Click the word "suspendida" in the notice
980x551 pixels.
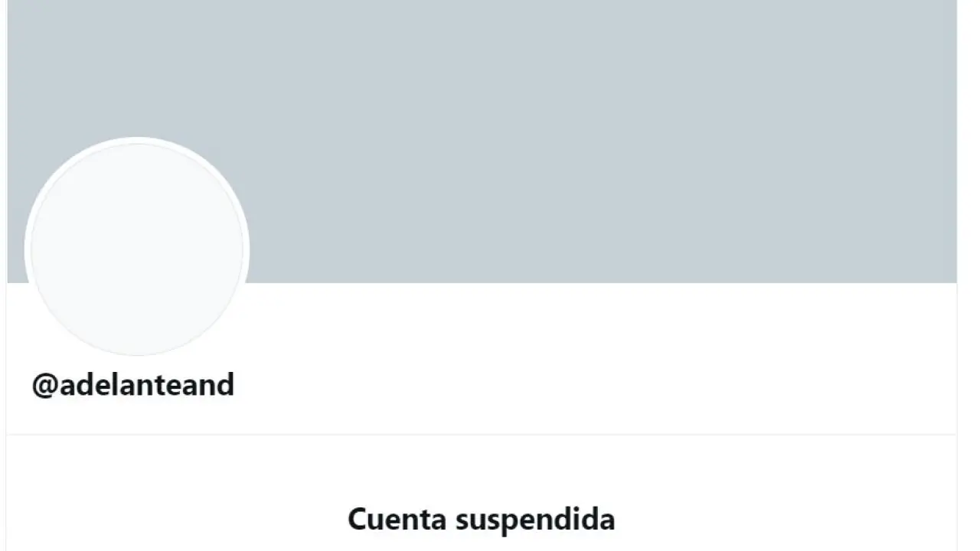coord(535,520)
